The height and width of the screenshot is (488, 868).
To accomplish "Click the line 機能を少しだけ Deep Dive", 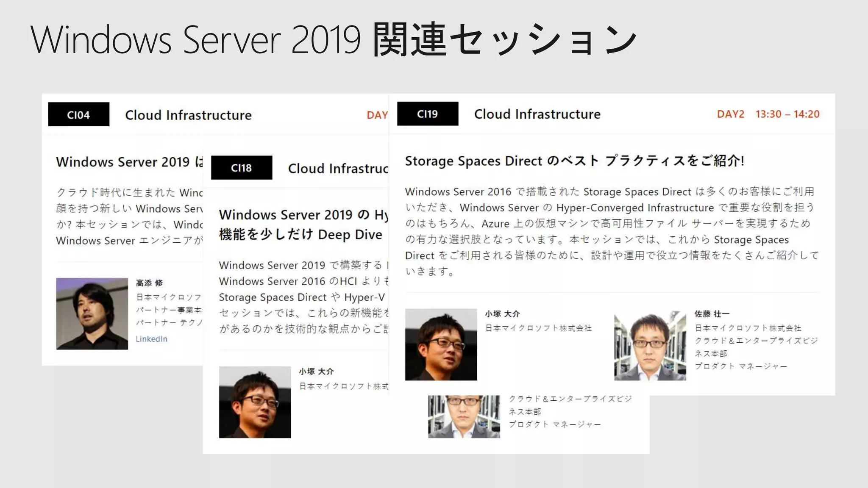I will click(300, 234).
